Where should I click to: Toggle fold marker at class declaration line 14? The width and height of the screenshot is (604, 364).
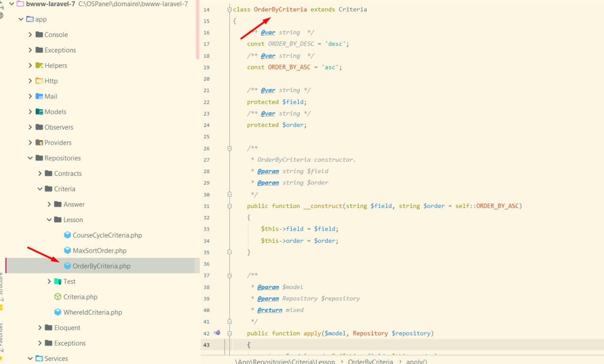pos(229,10)
